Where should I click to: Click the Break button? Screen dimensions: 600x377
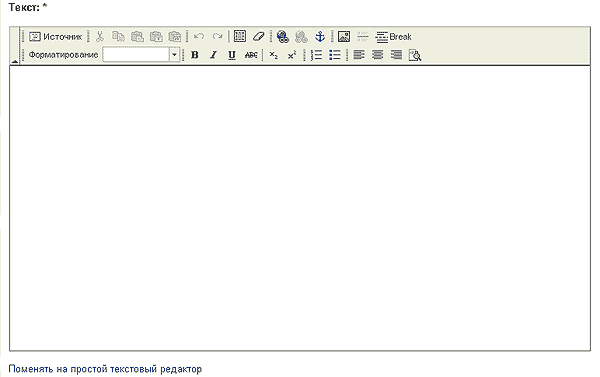393,37
